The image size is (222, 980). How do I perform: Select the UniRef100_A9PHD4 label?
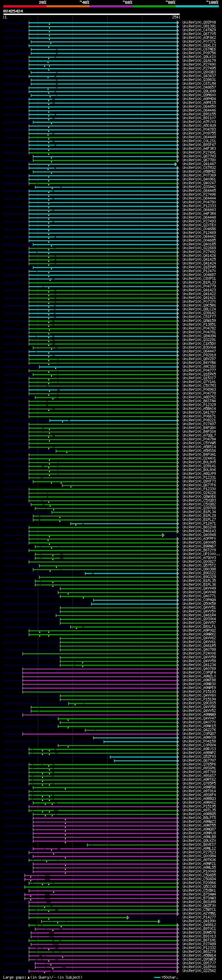pyautogui.click(x=199, y=99)
